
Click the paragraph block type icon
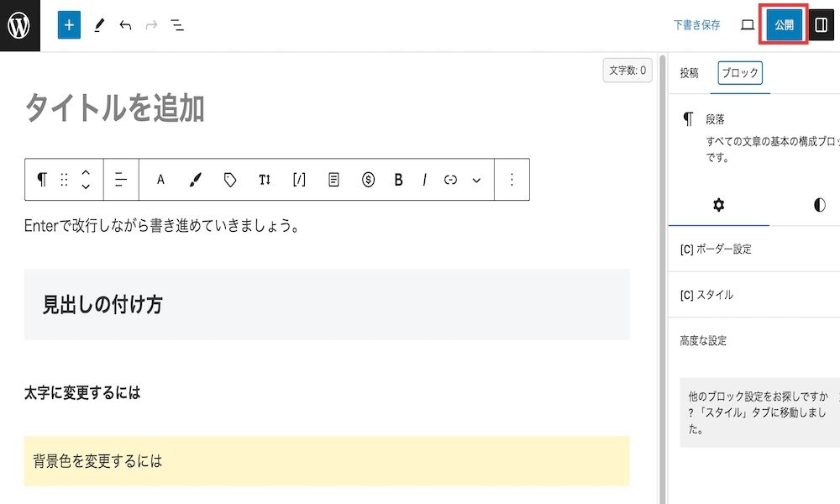(x=42, y=180)
